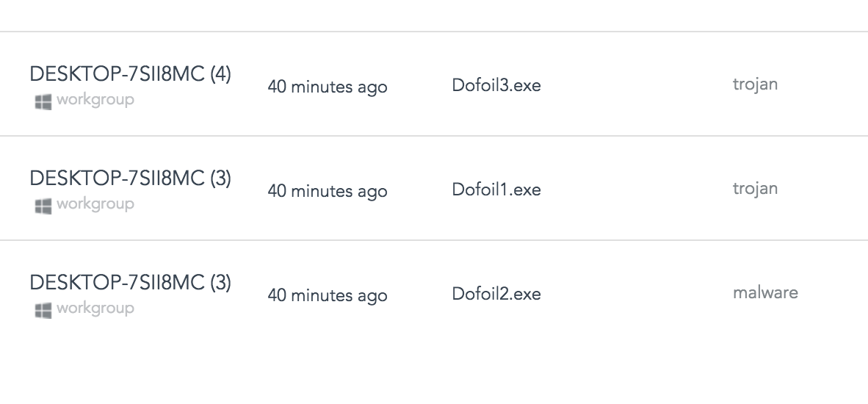The height and width of the screenshot is (404, 868).
Task: Click the 40 minutes ago timestamp for Dofoil1.exe
Action: point(328,191)
